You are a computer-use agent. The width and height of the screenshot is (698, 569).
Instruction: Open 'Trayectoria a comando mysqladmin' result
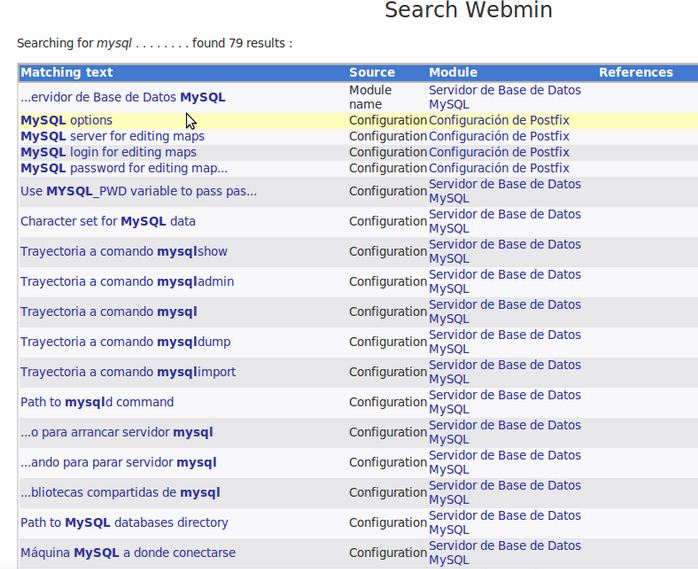(x=127, y=281)
